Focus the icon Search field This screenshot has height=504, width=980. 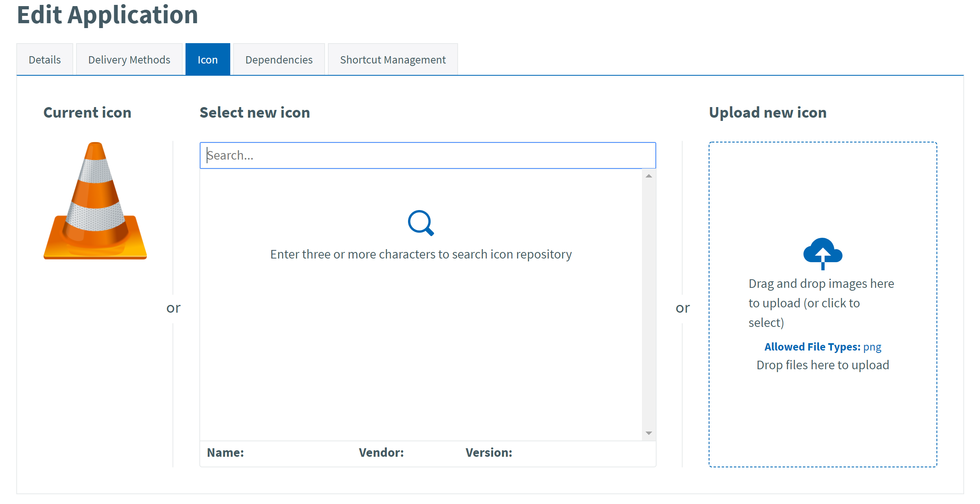pos(427,156)
